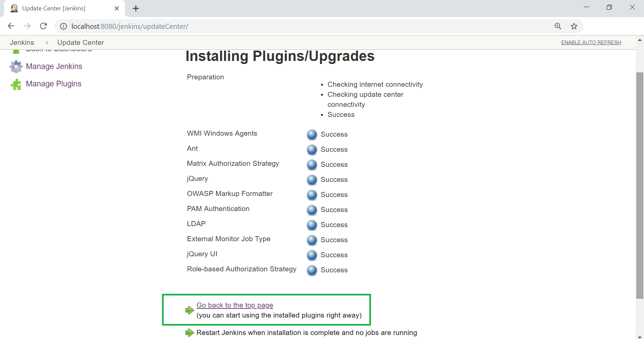Expand the breadcrumb arrow after Jenkins
The height and width of the screenshot is (339, 644).
(47, 43)
